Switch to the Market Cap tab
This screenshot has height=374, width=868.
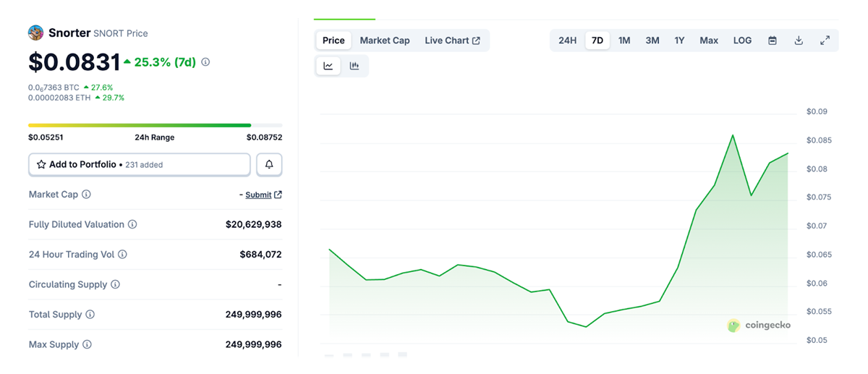point(385,41)
